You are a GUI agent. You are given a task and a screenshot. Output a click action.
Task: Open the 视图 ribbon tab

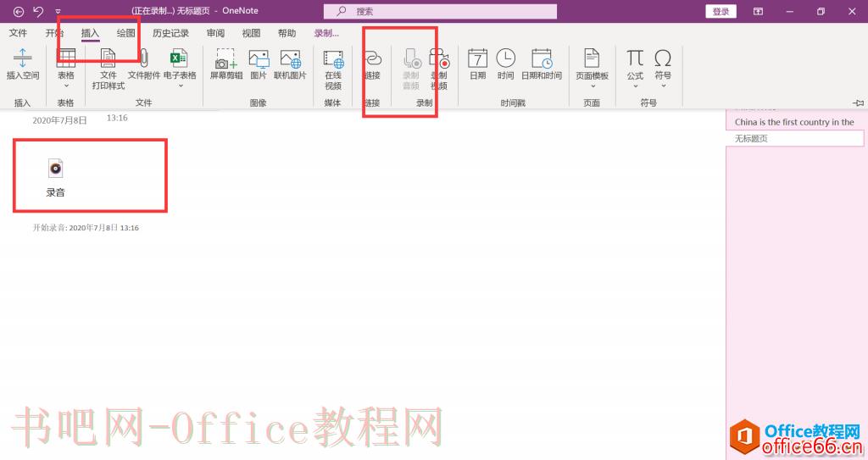pos(251,33)
